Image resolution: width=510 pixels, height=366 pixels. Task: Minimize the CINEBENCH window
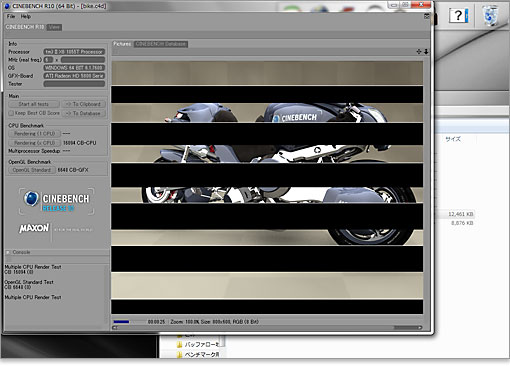coord(394,5)
